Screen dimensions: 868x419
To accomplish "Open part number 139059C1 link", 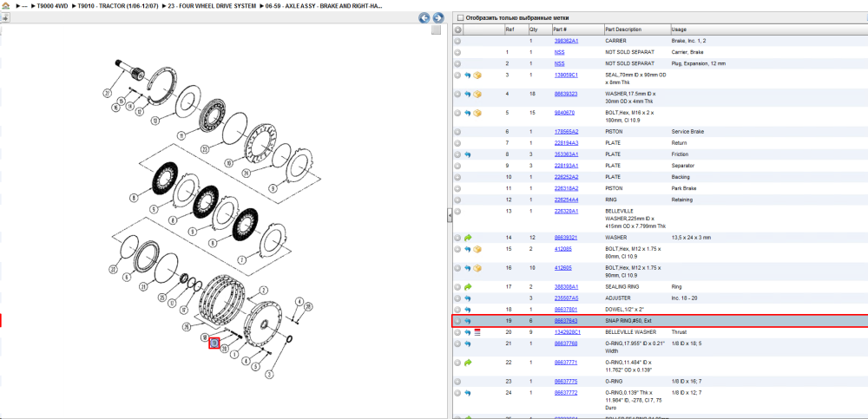I will (566, 75).
